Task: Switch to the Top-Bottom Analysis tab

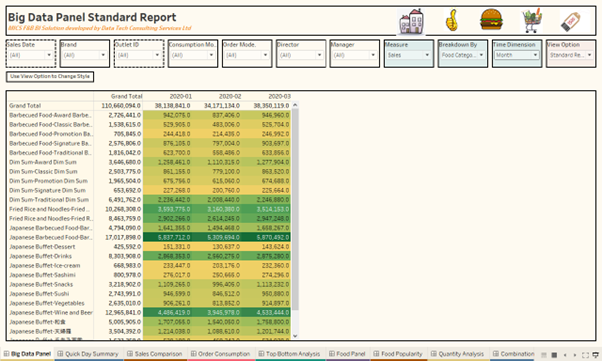Action: [290, 354]
